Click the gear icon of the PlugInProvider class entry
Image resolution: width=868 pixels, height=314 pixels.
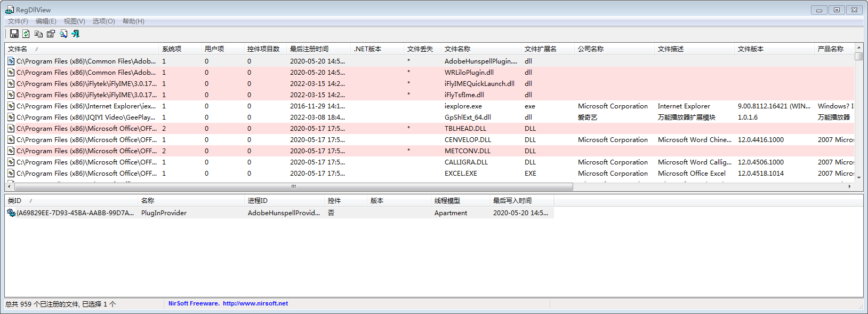11,213
